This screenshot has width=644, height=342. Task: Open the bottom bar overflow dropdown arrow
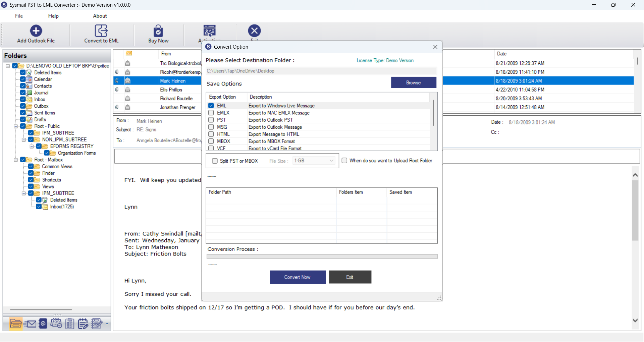[107, 324]
